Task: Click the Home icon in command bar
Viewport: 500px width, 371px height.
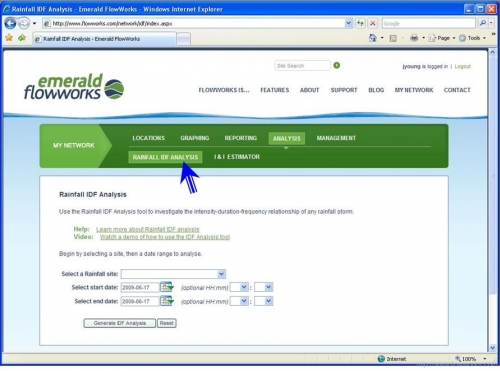Action: (x=372, y=38)
